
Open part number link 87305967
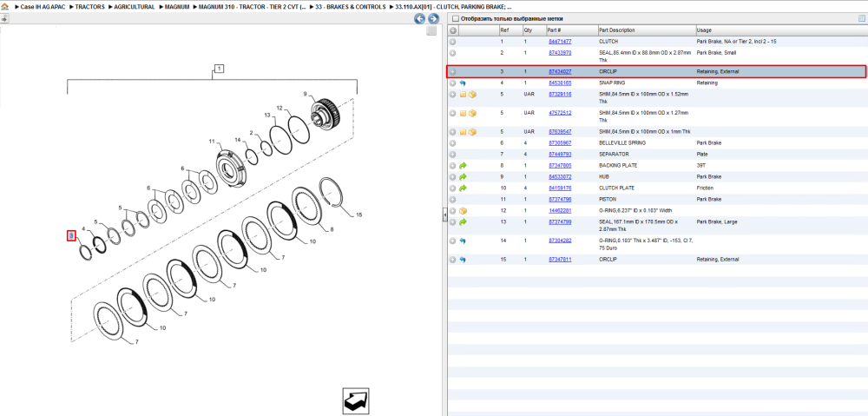coord(560,143)
